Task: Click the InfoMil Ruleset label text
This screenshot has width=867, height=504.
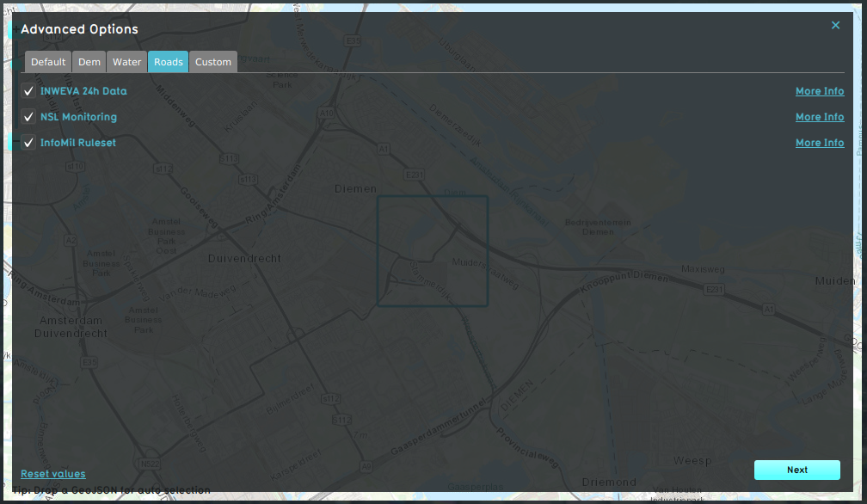Action: point(78,143)
